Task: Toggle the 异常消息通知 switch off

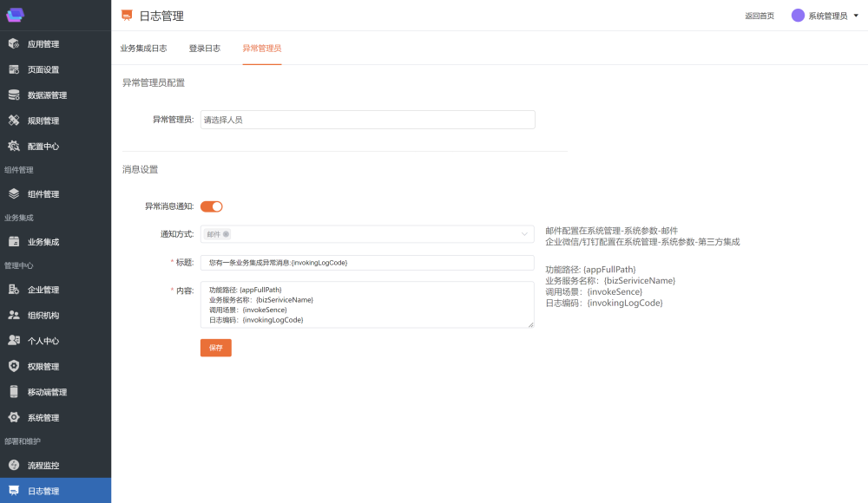Action: [212, 206]
